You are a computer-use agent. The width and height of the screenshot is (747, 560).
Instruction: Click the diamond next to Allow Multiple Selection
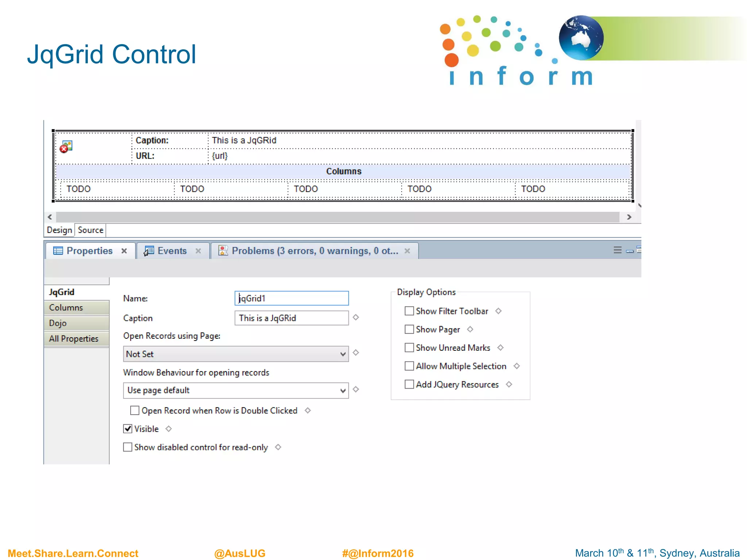point(517,366)
